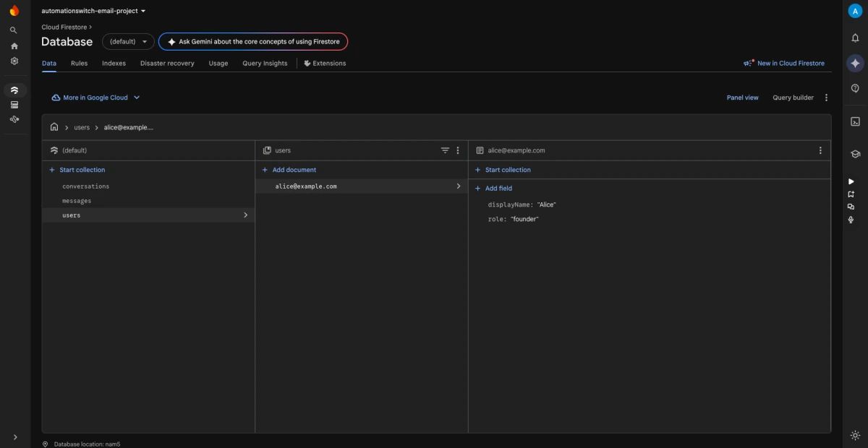The image size is (868, 448).
Task: Open project settings gear icon
Action: click(14, 61)
